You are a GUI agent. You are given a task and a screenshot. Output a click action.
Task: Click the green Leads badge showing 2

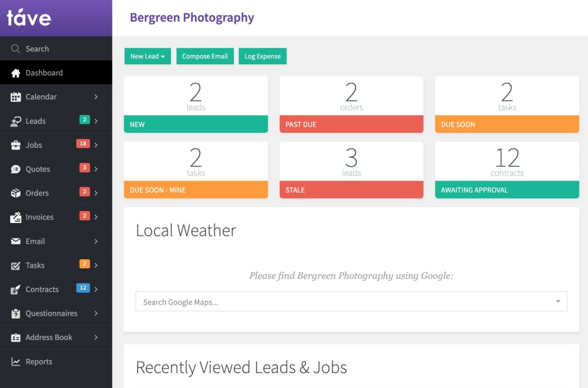[84, 120]
